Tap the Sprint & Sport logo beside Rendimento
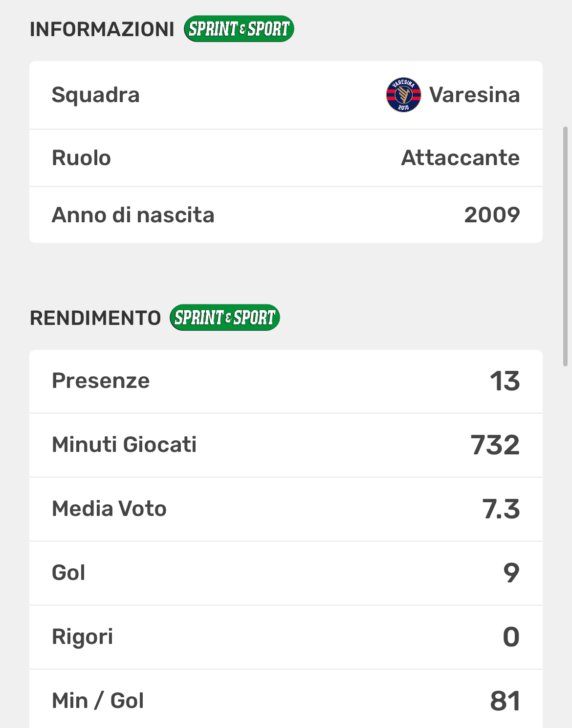 pyautogui.click(x=225, y=318)
